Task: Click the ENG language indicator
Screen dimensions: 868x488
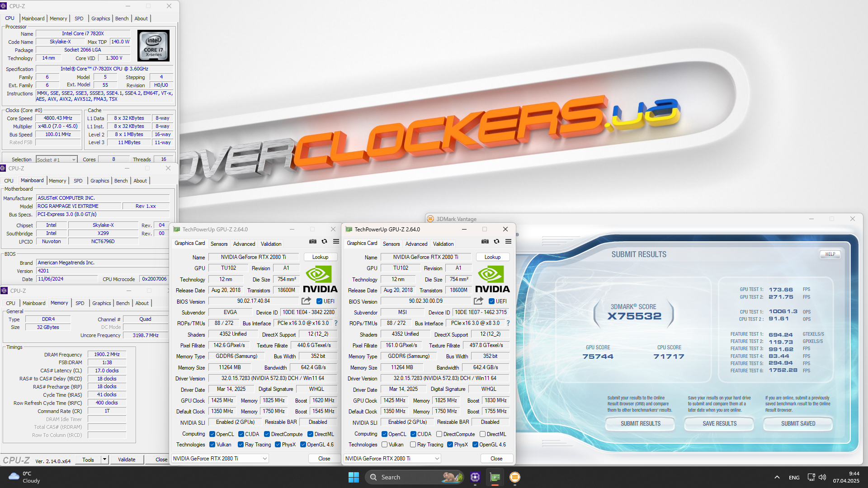Action: [x=794, y=478]
